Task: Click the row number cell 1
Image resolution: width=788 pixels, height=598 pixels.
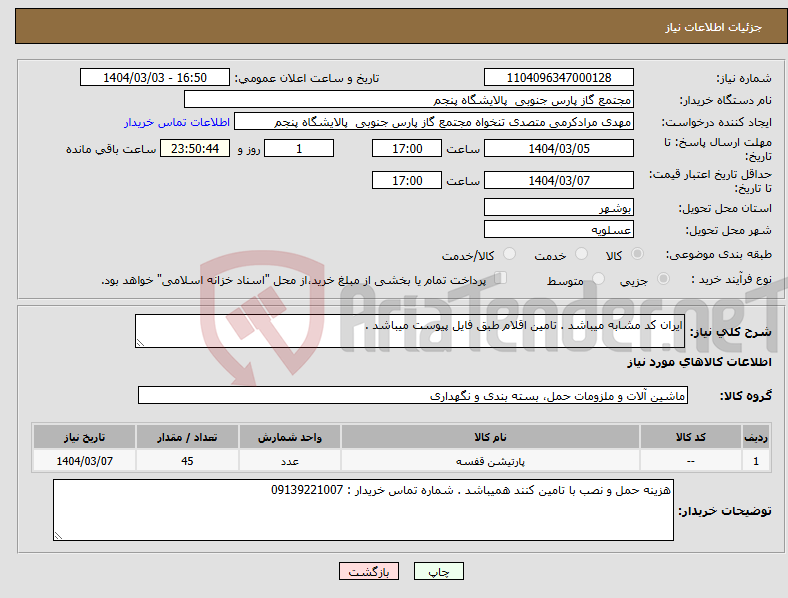Action: 756,461
